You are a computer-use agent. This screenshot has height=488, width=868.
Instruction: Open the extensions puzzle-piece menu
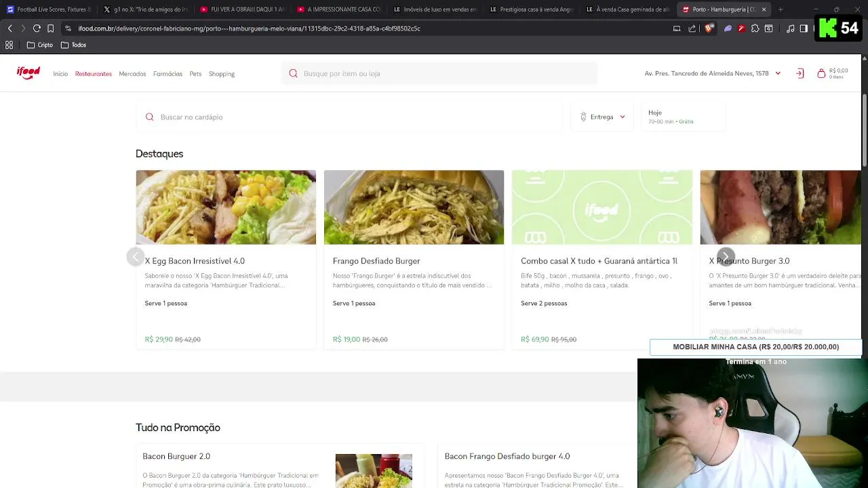pyautogui.click(x=755, y=28)
